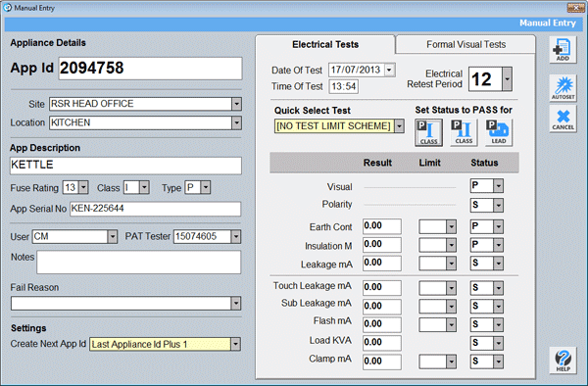Set status to PASS for Class I

click(428, 132)
